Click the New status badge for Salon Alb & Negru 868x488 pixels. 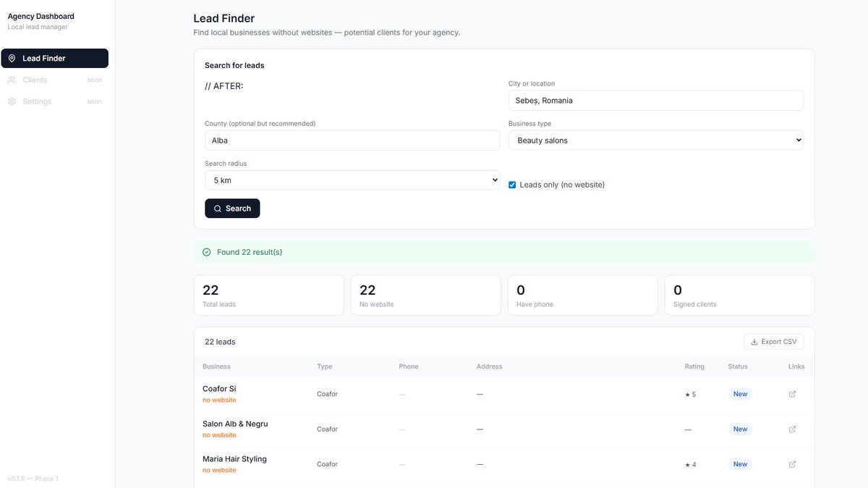pos(740,429)
